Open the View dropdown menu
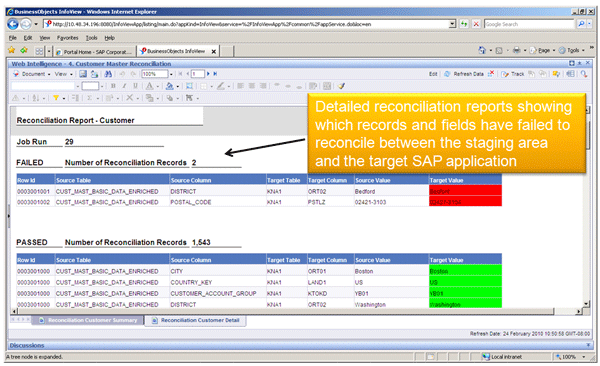This screenshot has height=366, width=600. click(x=64, y=74)
